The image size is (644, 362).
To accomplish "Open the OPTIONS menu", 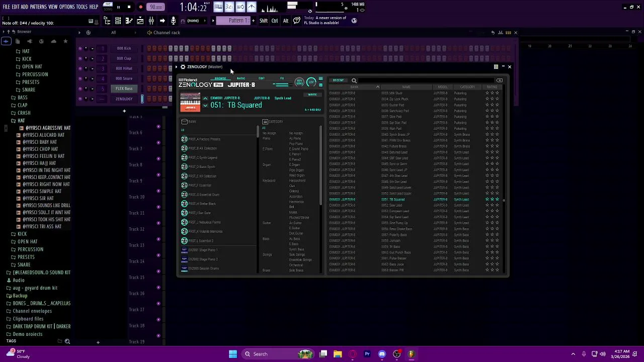I will 67,7.
